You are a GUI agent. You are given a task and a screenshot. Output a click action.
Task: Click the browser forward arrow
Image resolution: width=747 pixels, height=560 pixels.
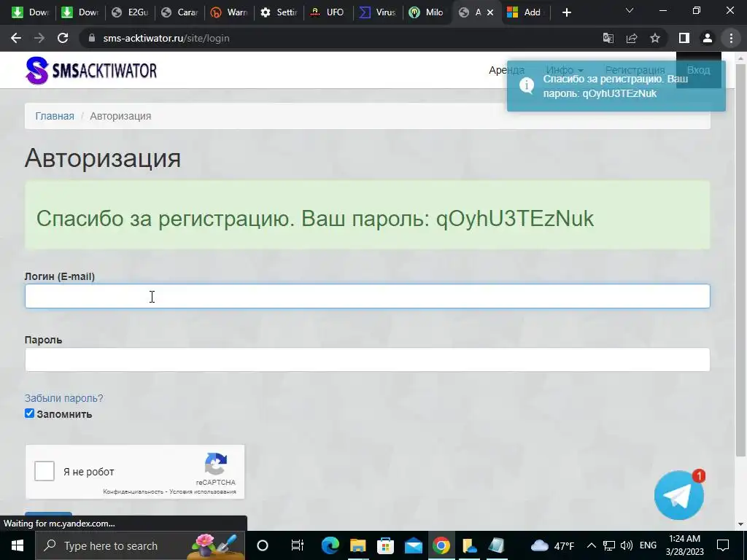click(39, 38)
